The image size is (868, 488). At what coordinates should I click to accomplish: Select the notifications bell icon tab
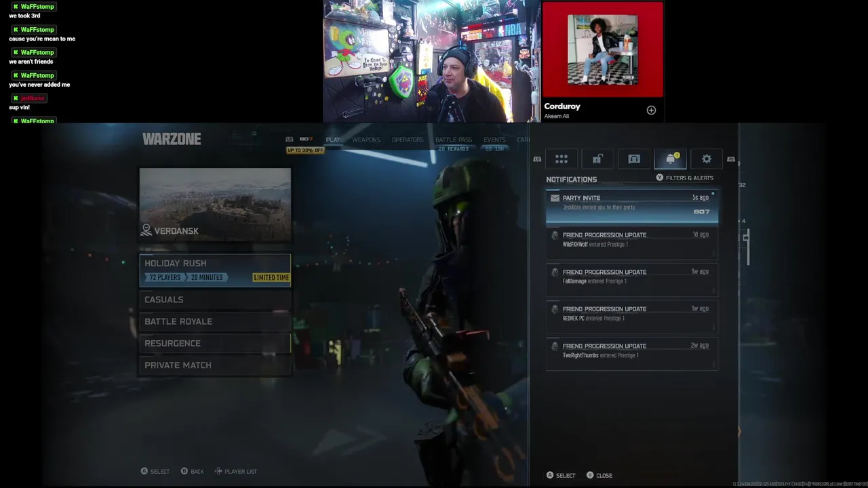[x=671, y=159]
